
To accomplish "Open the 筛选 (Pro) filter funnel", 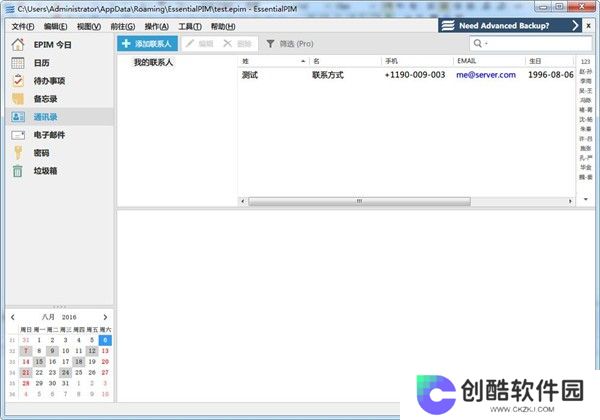I will pos(270,44).
